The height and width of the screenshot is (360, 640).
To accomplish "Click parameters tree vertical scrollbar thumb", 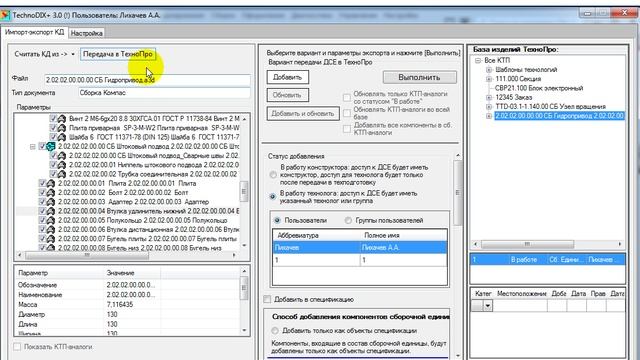I will [x=244, y=191].
